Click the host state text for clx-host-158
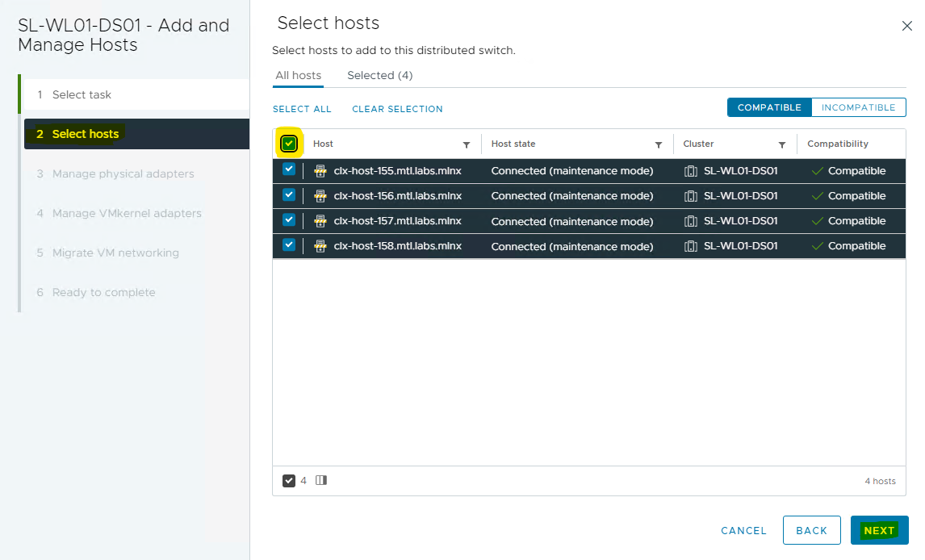 [572, 246]
